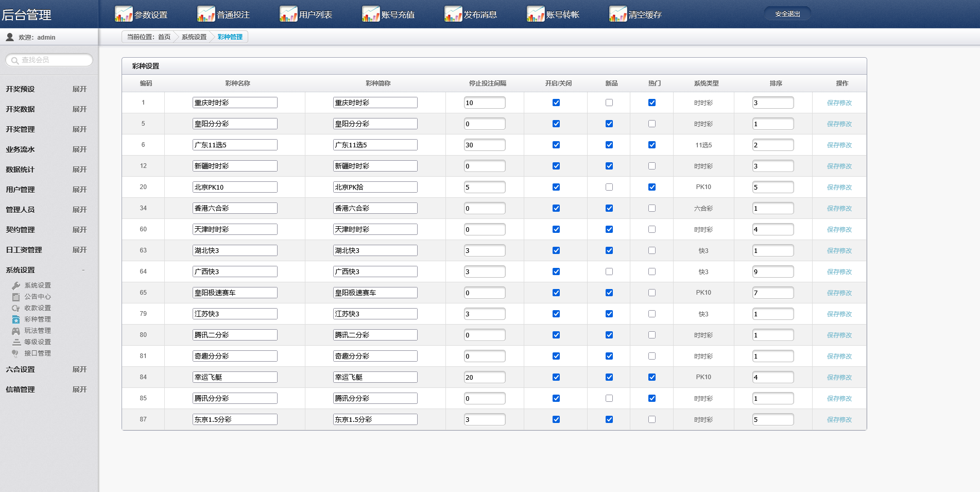Save changes for 江苏快3 row

coord(839,314)
